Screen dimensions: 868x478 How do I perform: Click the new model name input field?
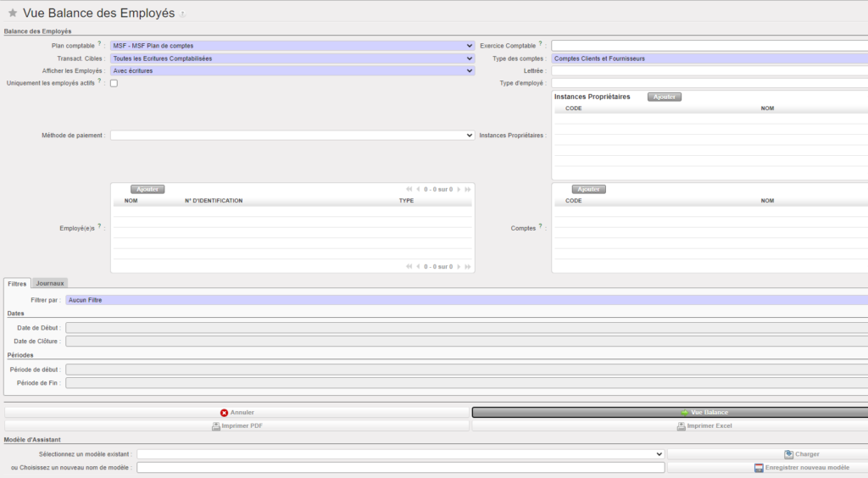(400, 468)
